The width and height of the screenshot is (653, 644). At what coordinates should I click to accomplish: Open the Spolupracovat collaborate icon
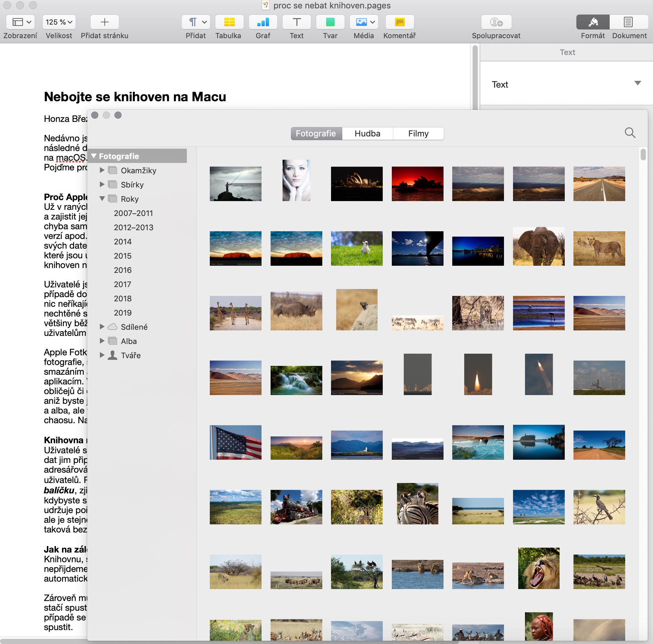click(496, 22)
